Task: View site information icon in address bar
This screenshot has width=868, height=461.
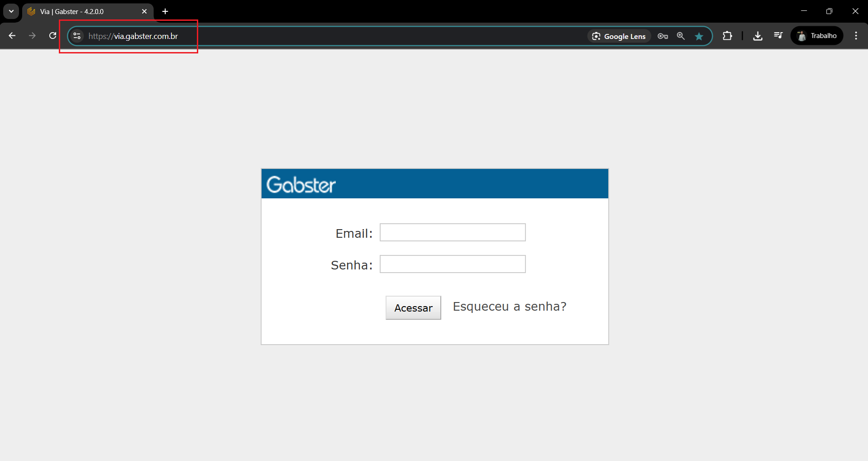Action: (77, 36)
